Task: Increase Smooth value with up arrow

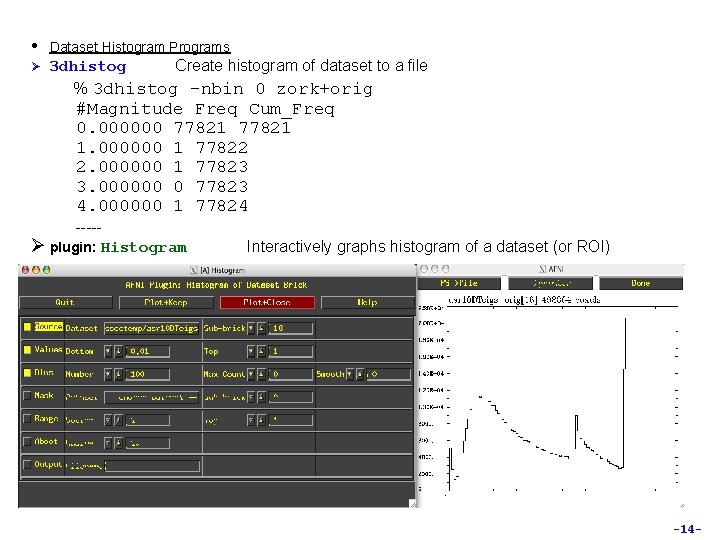Action: (x=360, y=374)
